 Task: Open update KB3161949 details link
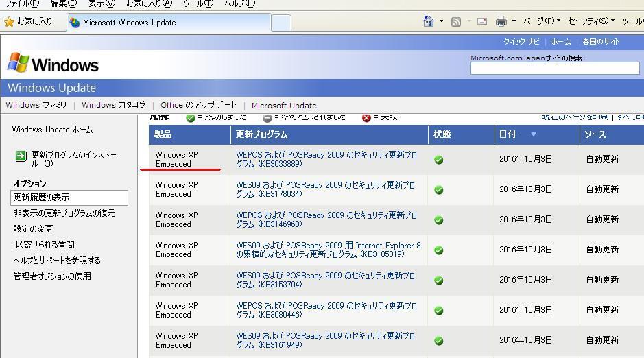pyautogui.click(x=325, y=340)
